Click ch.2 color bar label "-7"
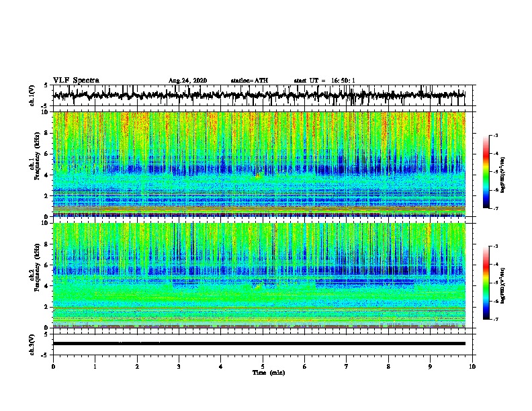The height and width of the screenshot is (411, 532). pos(496,319)
